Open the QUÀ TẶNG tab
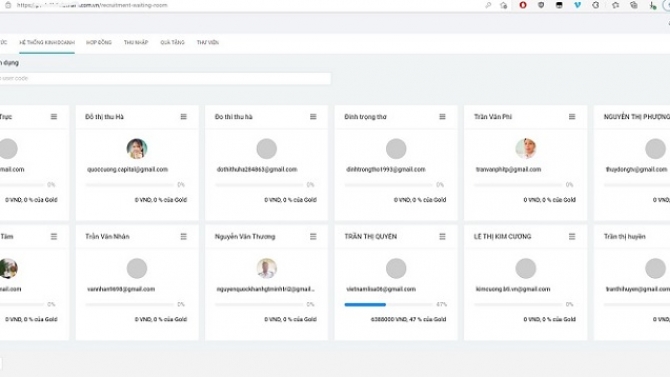Viewport: 670px width, 377px height. [x=173, y=42]
